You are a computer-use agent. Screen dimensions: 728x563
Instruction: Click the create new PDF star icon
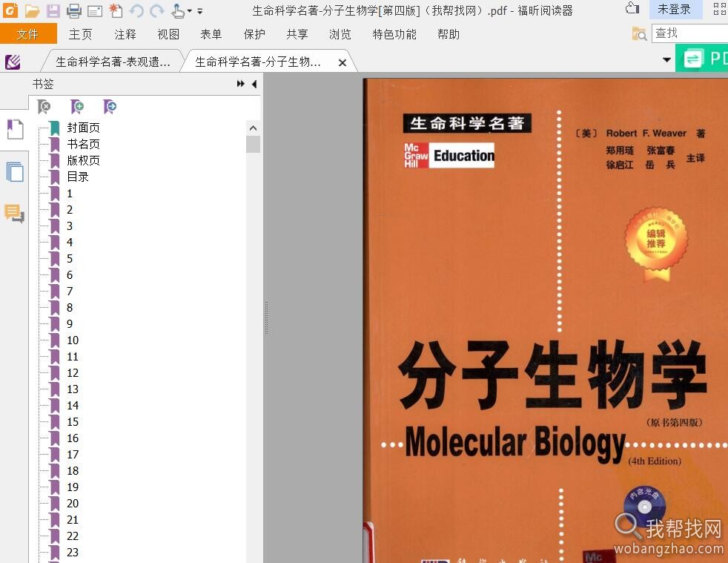(116, 10)
